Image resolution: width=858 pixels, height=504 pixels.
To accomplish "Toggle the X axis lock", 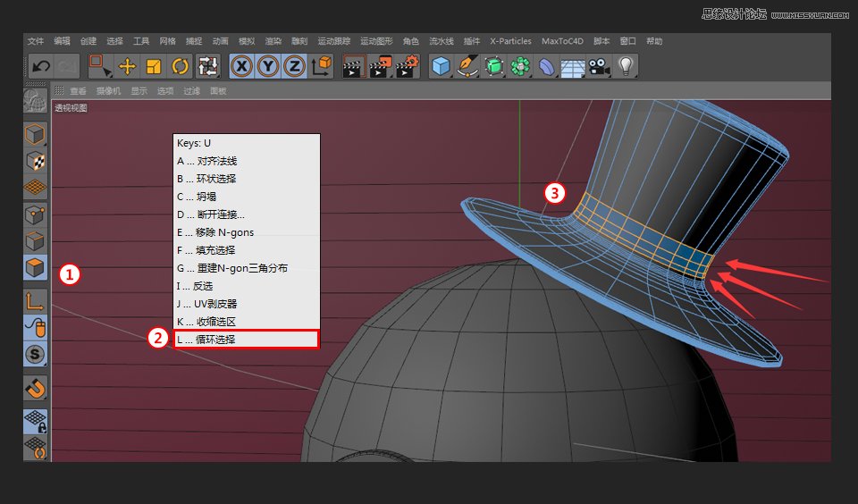I will 241,66.
